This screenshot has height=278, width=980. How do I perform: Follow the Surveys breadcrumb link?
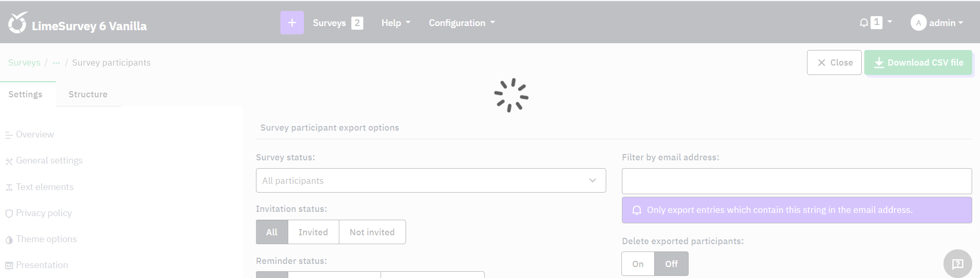tap(24, 62)
